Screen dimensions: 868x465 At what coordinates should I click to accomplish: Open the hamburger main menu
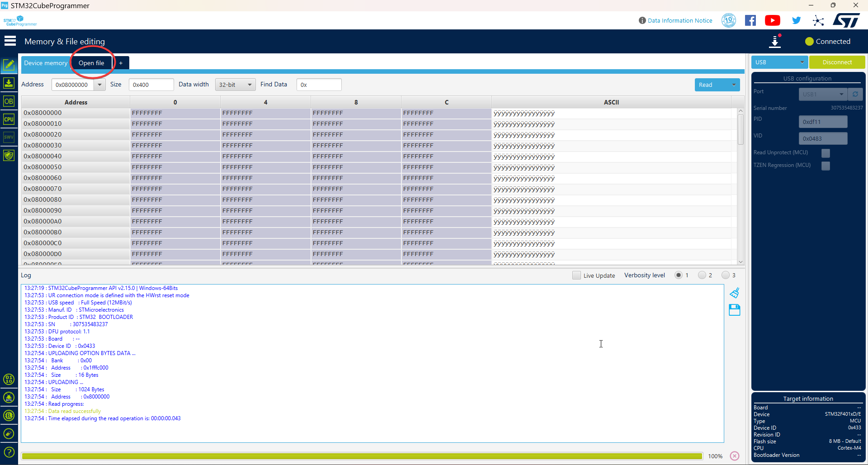pos(9,41)
